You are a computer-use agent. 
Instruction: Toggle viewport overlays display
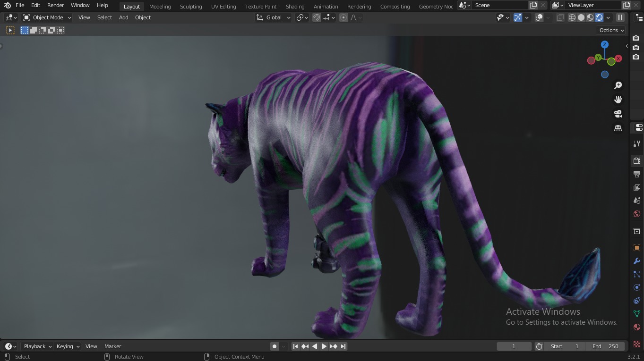(x=539, y=17)
